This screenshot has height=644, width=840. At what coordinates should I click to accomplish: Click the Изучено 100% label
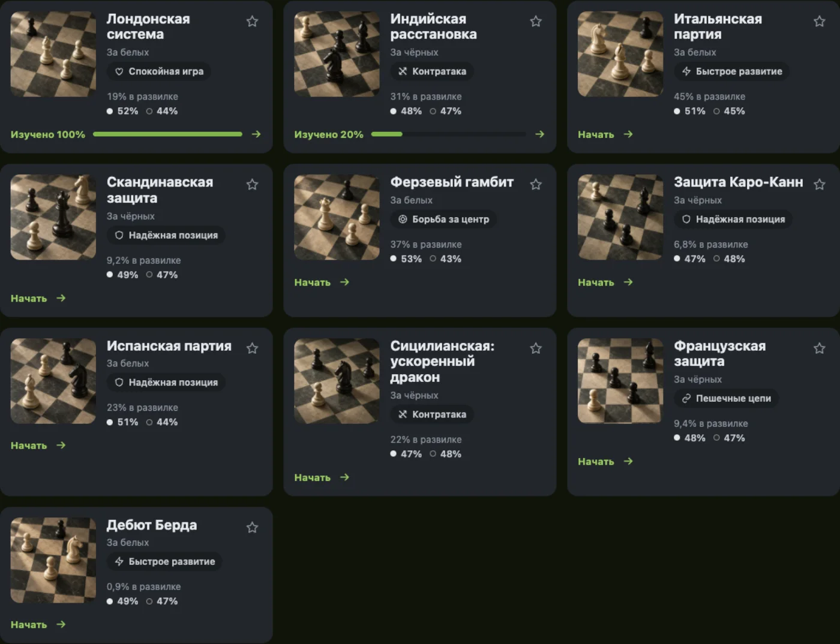[x=48, y=134]
